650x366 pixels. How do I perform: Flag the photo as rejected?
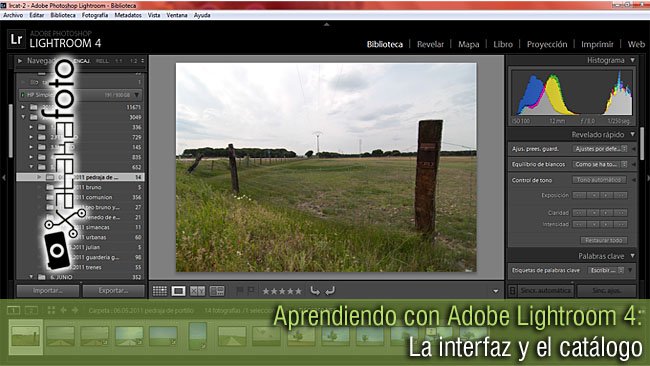[251, 291]
